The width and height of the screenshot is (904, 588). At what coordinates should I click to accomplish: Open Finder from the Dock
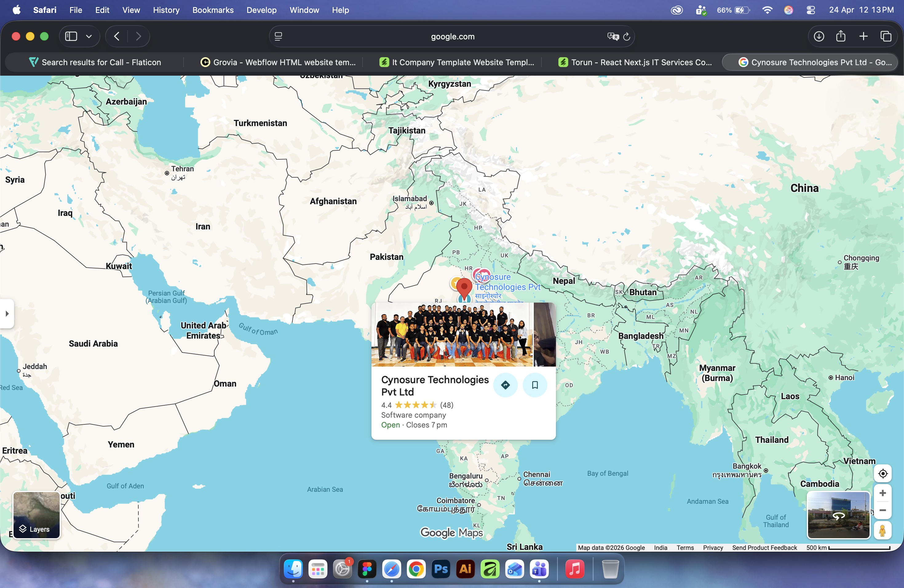pyautogui.click(x=293, y=569)
